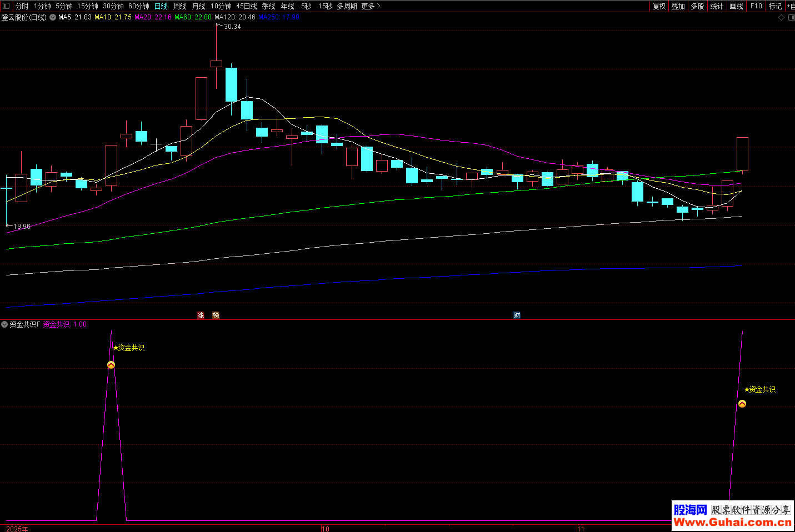Click the 复权 button

click(659, 6)
